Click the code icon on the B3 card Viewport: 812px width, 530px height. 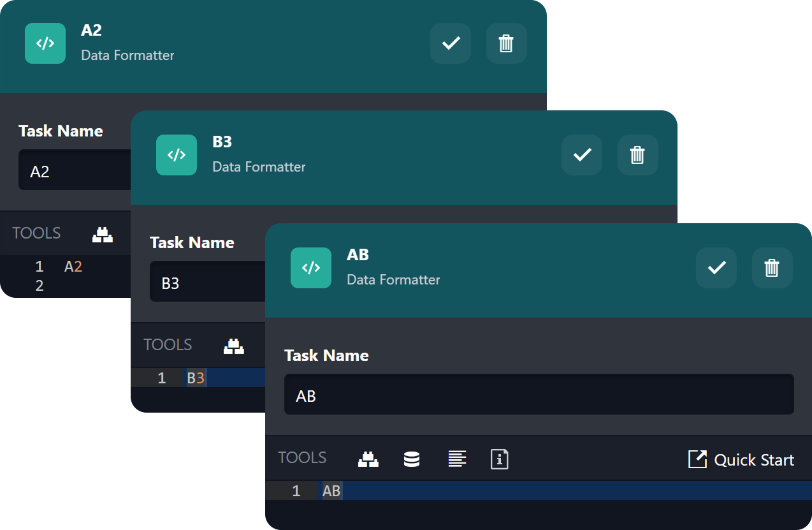click(177, 155)
